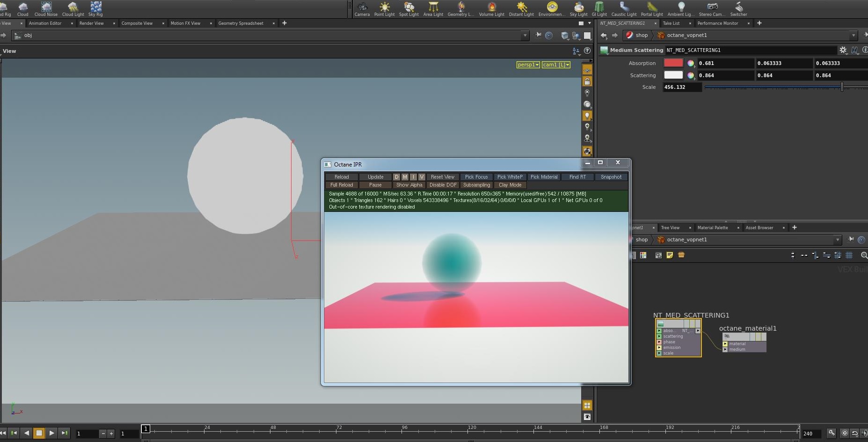Screen dimensions: 868x442
Task: Choose the Volume Light shelf tool
Action: [x=491, y=8]
